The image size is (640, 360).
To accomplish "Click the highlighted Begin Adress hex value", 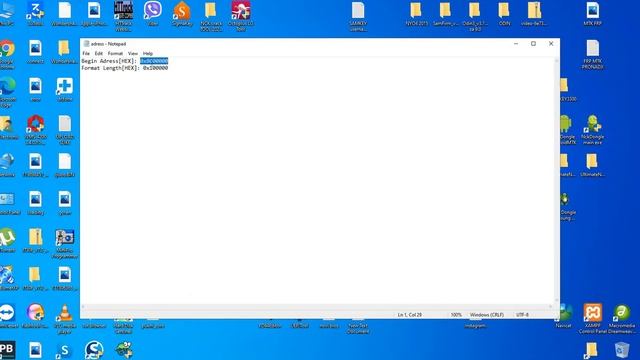I will coord(154,61).
